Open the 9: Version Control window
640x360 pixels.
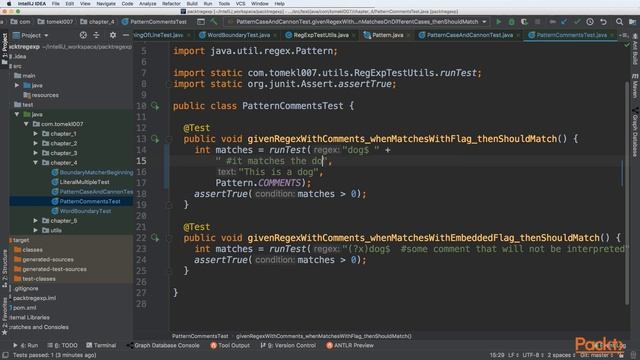(288, 345)
